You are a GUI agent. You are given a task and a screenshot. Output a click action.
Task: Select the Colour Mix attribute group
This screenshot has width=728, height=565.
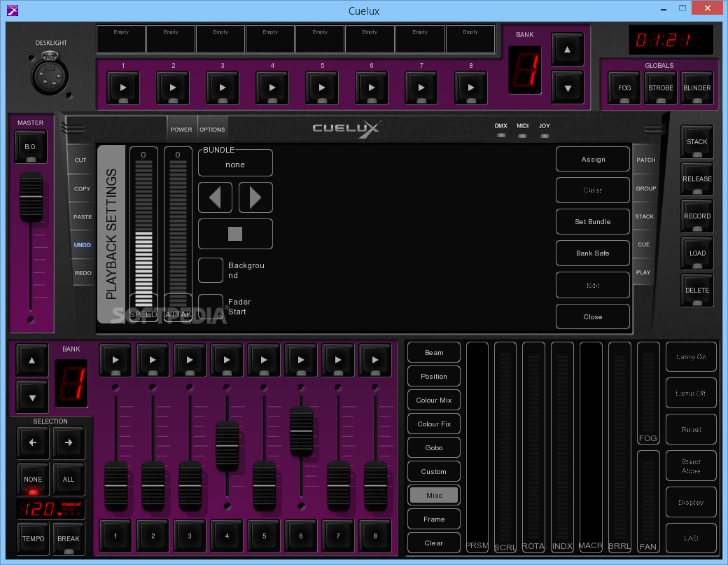click(x=434, y=400)
